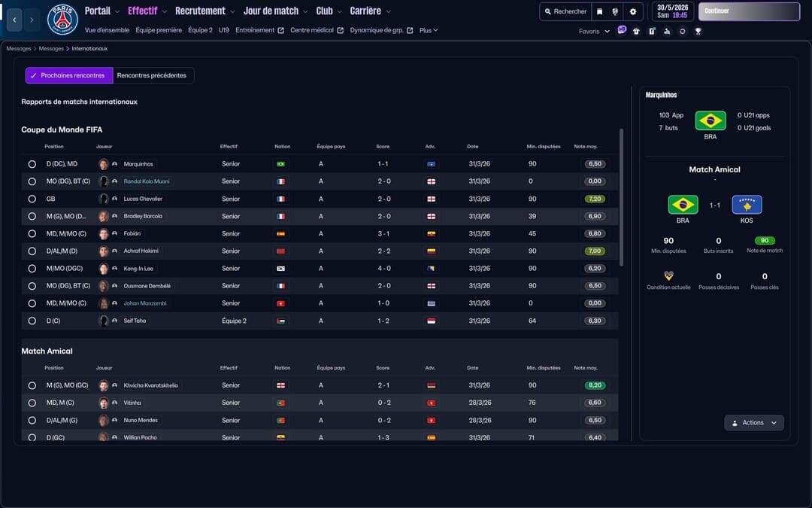Open the messages speech bubble shortcut
Image resolution: width=812 pixels, height=508 pixels.
[x=622, y=31]
